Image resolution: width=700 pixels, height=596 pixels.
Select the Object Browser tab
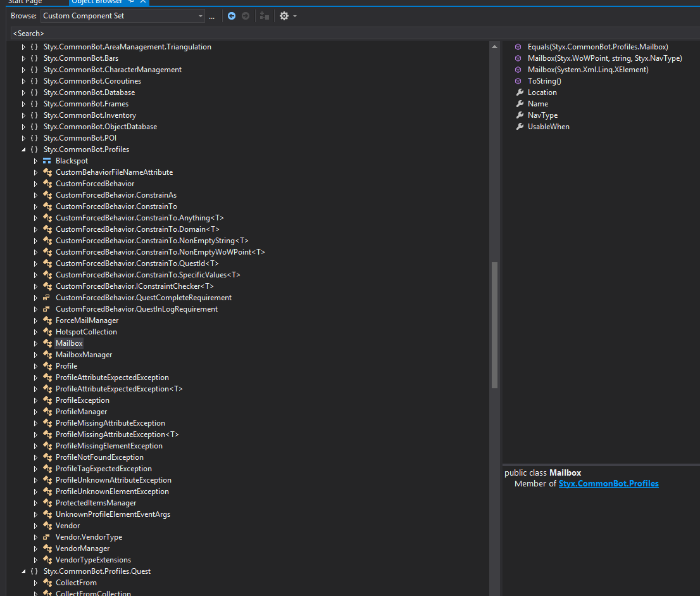[97, 2]
